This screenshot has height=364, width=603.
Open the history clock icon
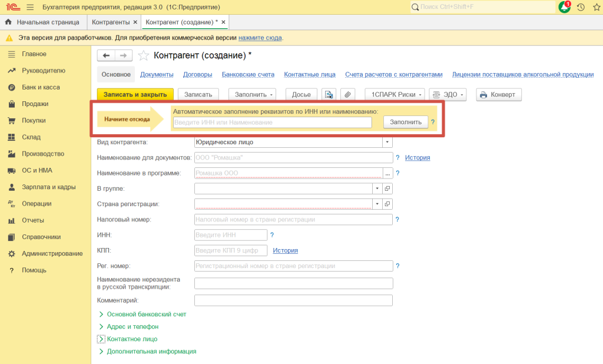[x=581, y=7]
